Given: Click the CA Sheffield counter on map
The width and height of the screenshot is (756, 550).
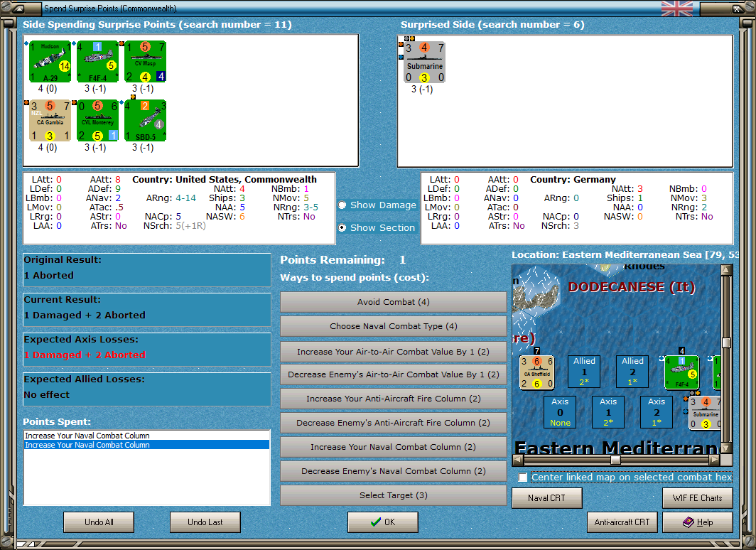Looking at the screenshot, I should point(536,372).
